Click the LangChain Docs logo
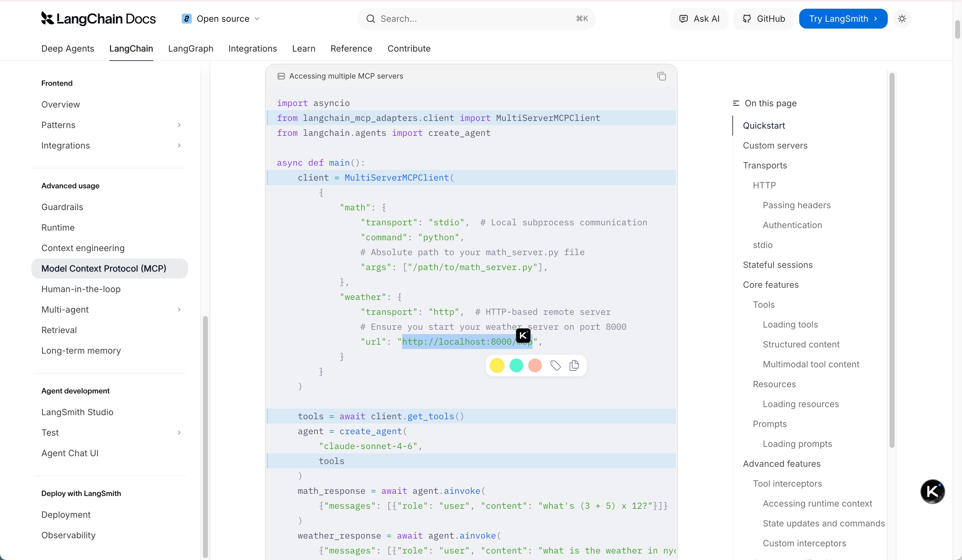The width and height of the screenshot is (962, 560). click(x=98, y=18)
